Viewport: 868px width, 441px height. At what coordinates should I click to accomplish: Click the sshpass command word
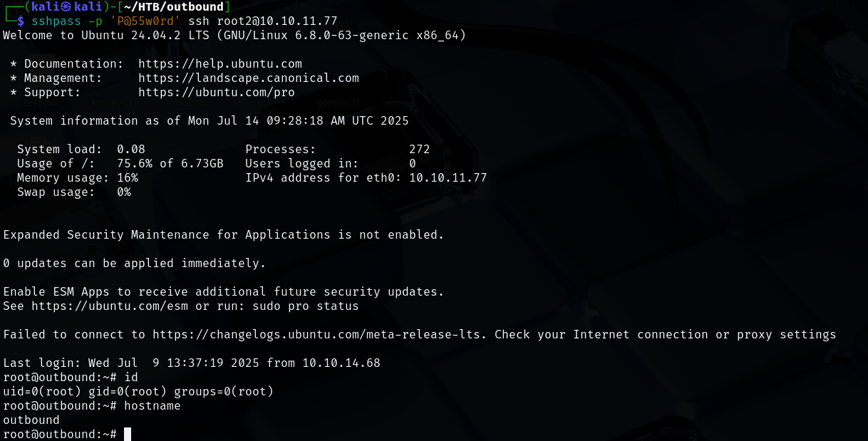coord(56,21)
